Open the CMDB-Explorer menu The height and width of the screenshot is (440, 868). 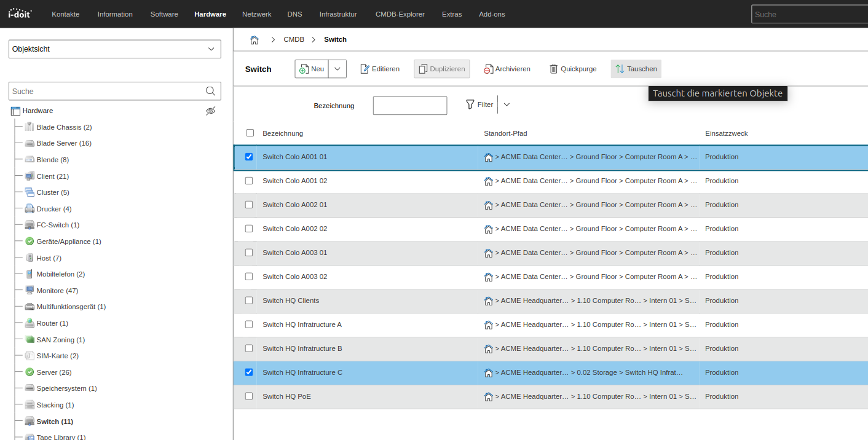(x=400, y=14)
